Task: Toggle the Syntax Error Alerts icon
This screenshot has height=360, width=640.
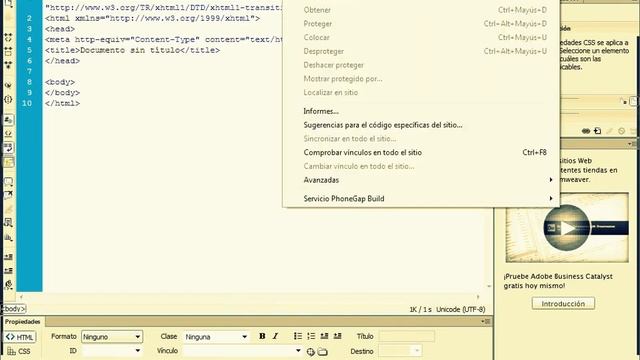Action: point(8,162)
